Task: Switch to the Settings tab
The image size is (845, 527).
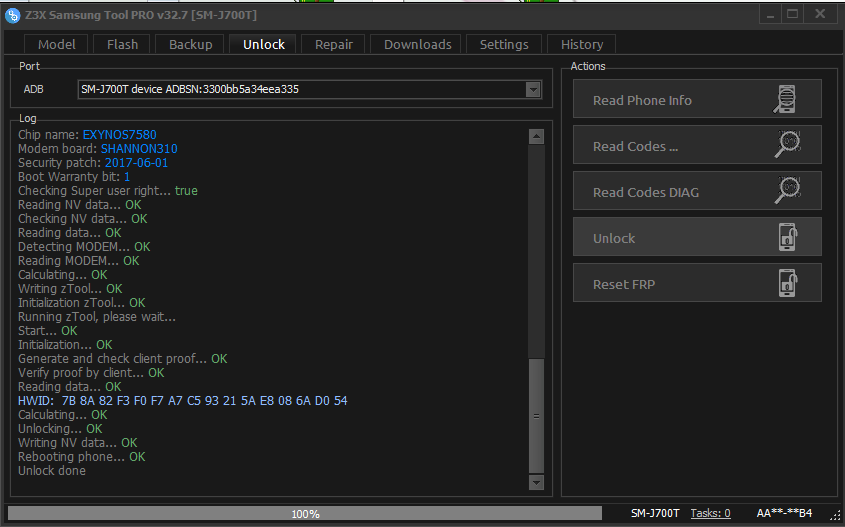Action: click(x=504, y=44)
